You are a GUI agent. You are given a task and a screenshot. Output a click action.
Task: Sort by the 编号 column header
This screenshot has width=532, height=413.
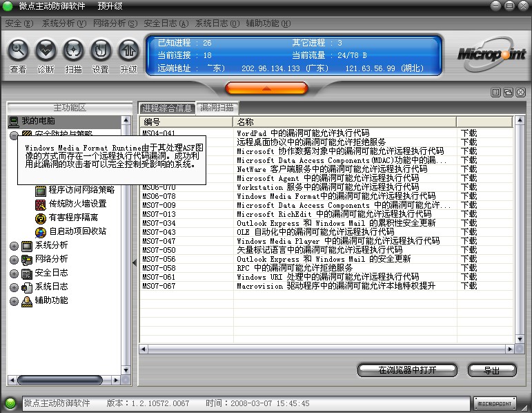click(186, 122)
